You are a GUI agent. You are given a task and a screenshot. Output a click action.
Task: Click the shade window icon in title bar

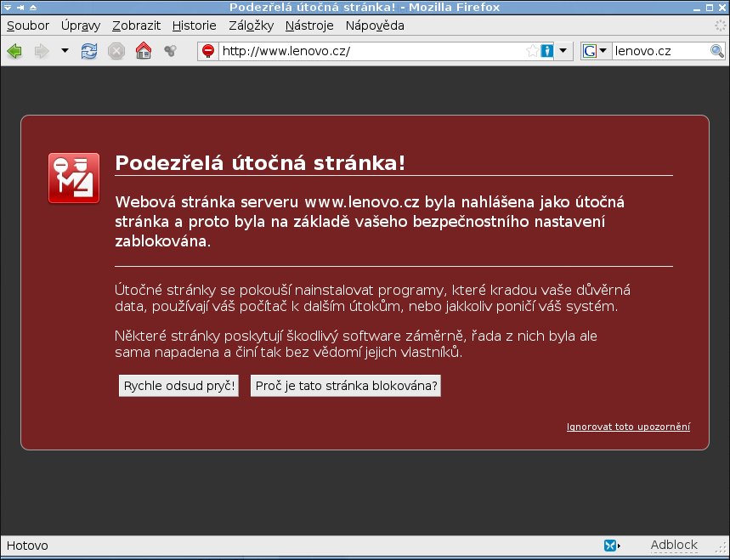click(x=33, y=8)
